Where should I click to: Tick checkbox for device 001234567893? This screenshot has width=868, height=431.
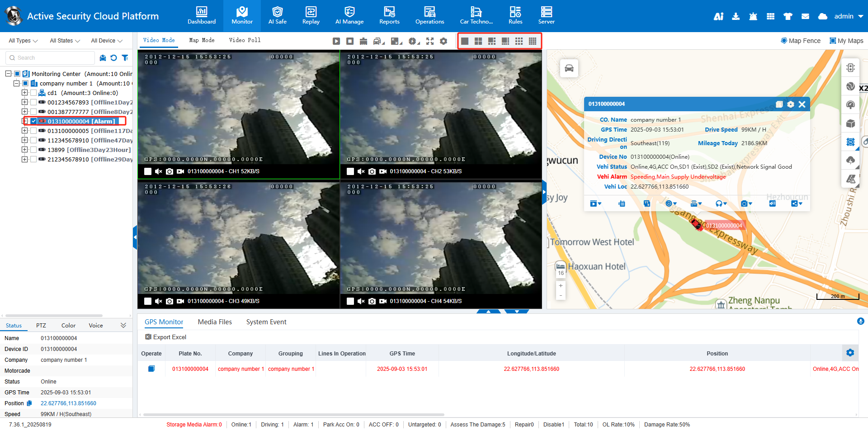33,102
